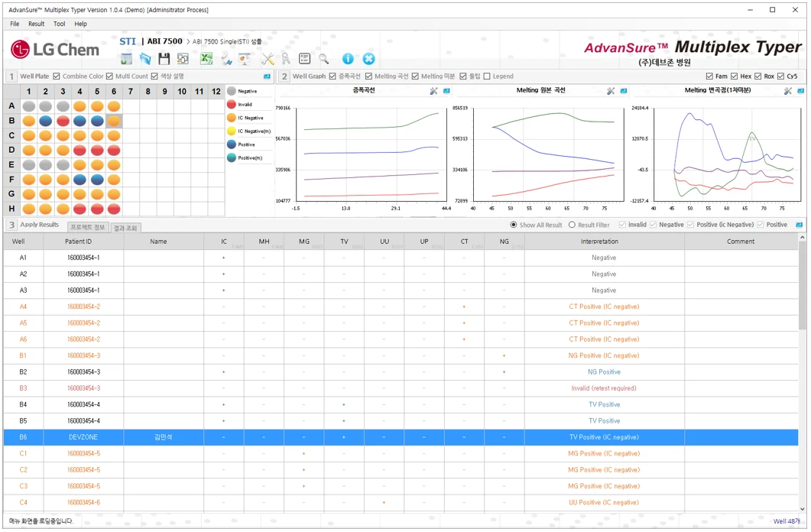This screenshot has width=811, height=532.
Task: Click the Patient ID column header
Action: click(83, 242)
